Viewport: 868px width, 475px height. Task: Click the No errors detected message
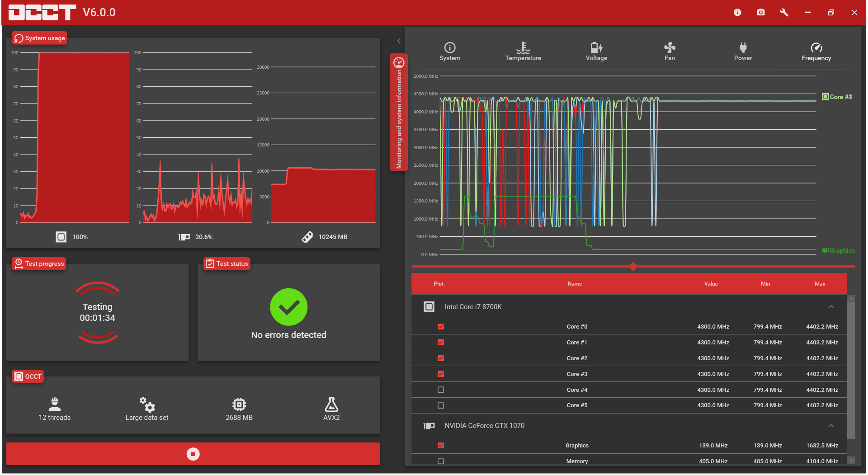point(289,335)
